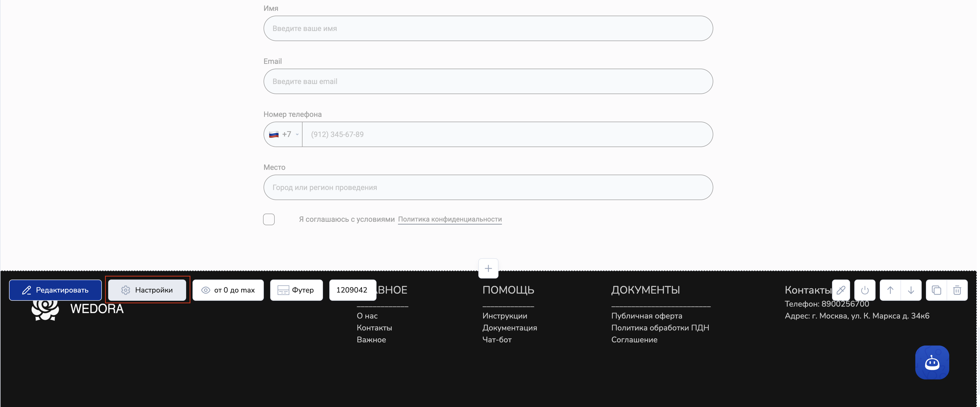This screenshot has height=407, width=980.
Task: Toggle visibility range от 0 до max
Action: (x=228, y=290)
